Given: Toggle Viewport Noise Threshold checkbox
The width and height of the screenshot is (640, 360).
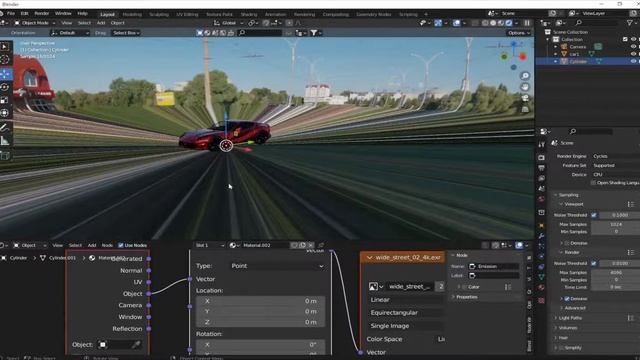Looking at the screenshot, I should [594, 215].
